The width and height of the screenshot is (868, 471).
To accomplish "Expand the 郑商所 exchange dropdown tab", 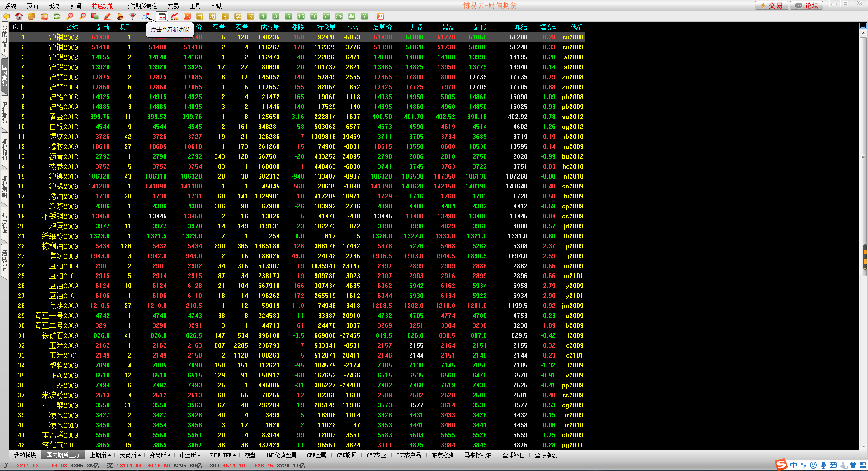I will coord(160,455).
